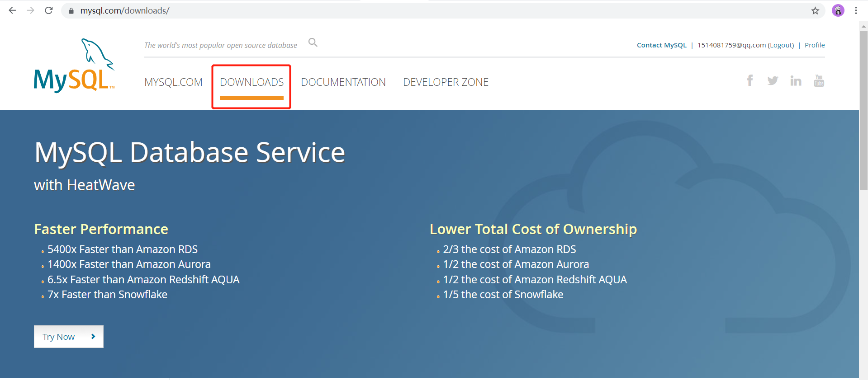
Task: Click the scrollbar up arrow
Action: pos(863,26)
